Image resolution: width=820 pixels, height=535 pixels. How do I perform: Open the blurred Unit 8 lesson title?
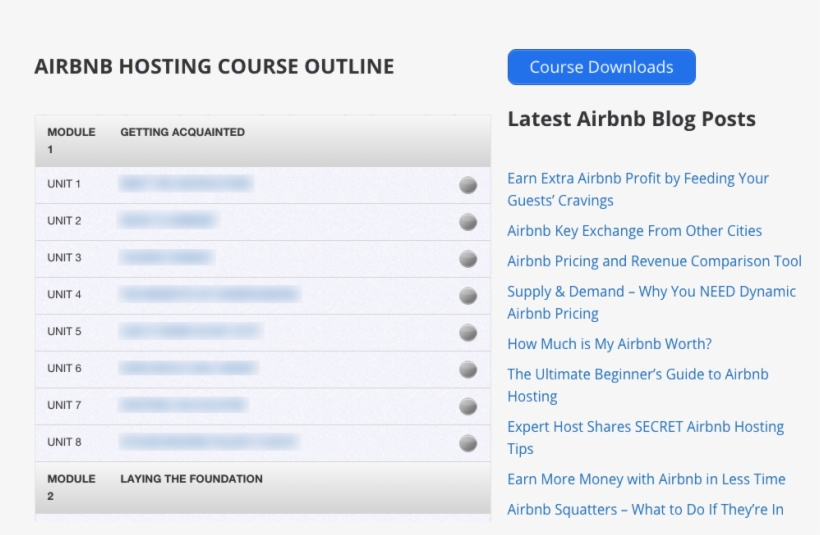tap(209, 441)
